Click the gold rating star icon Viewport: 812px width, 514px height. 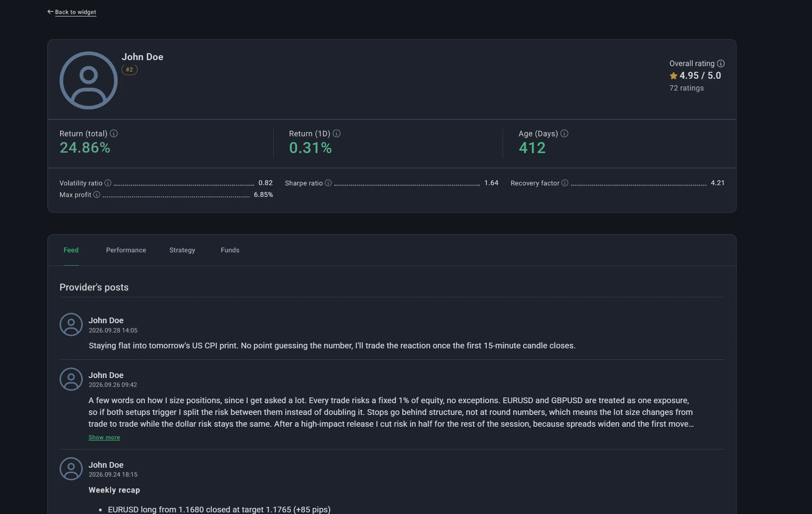pos(674,76)
